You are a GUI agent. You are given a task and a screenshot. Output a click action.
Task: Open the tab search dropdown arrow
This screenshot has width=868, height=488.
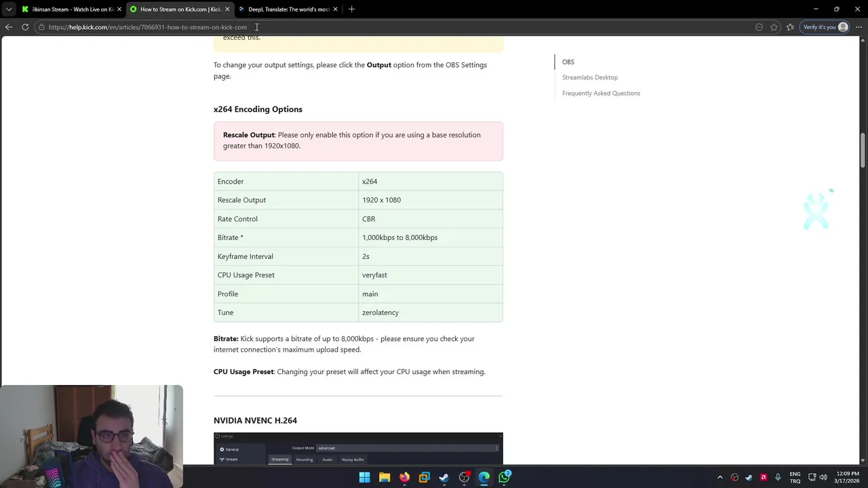coord(9,9)
